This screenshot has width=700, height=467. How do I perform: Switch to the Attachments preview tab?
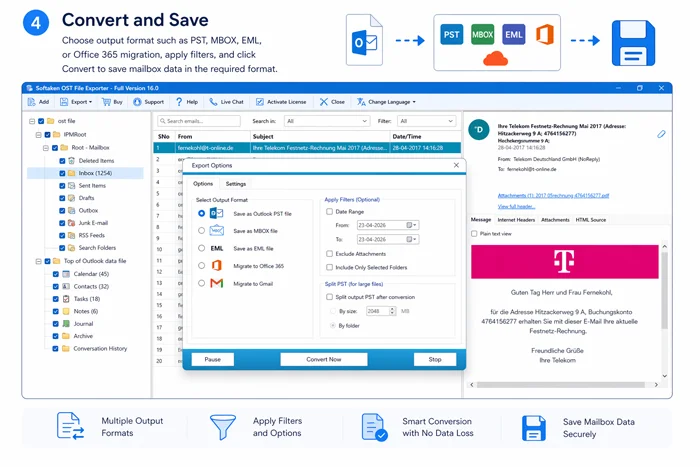coord(555,220)
